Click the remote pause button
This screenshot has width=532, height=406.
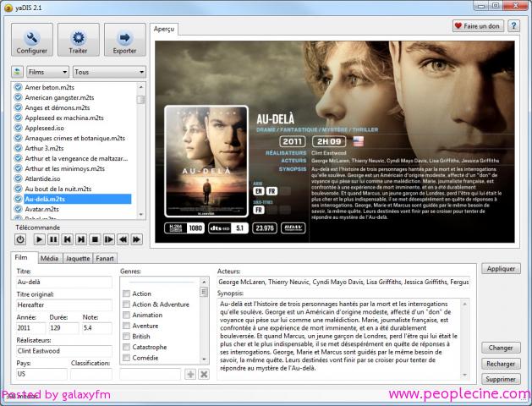[53, 239]
